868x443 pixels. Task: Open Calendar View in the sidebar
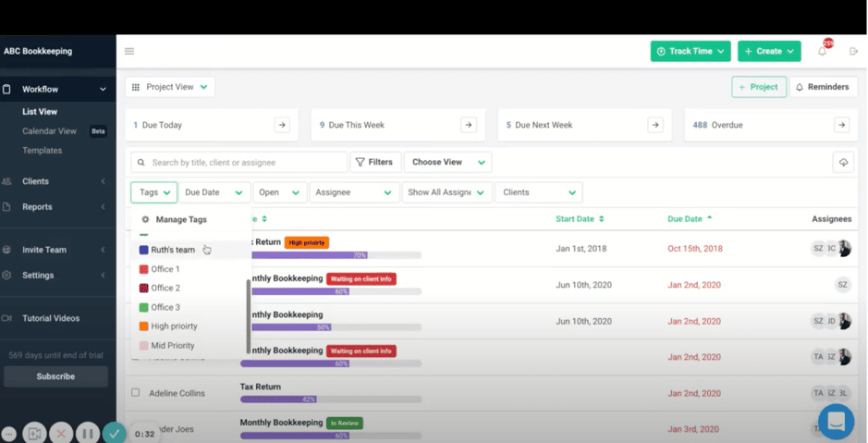pyautogui.click(x=49, y=131)
